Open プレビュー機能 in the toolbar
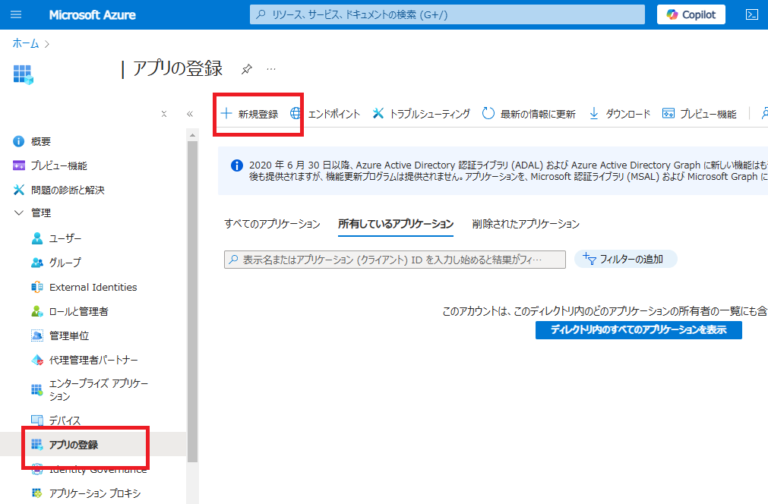The width and height of the screenshot is (768, 504). (699, 114)
